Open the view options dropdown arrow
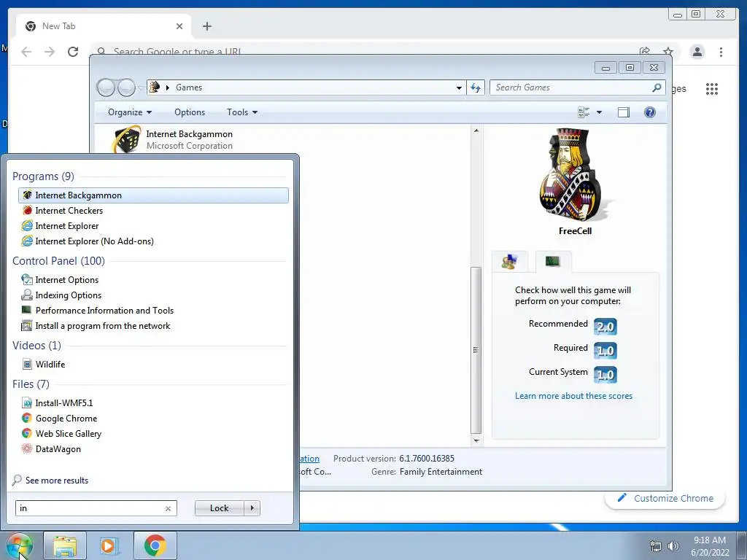747x560 pixels. pos(600,112)
